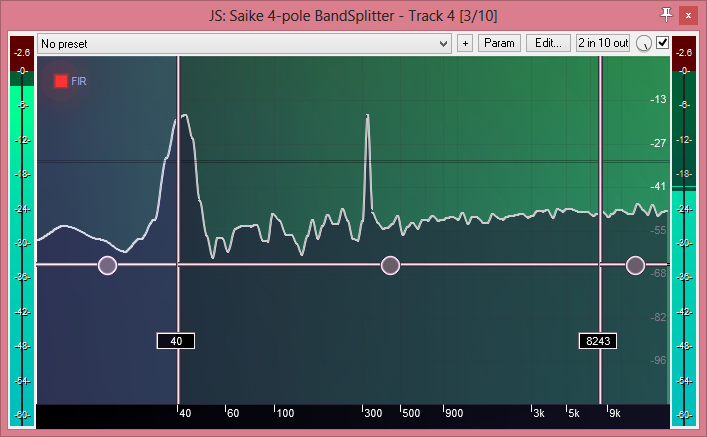Click the -27 dB scale label

coord(658,143)
